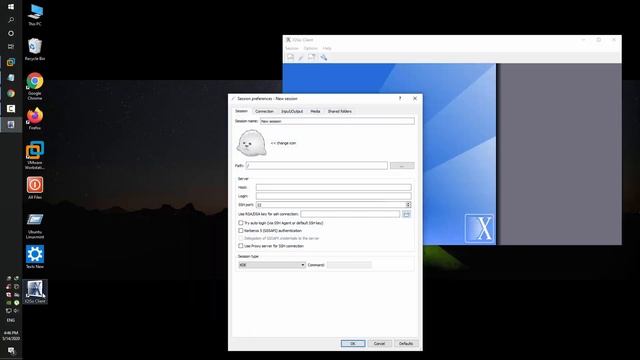The width and height of the screenshot is (640, 360).
Task: Select the Google Chrome desktop shortcut
Action: tap(35, 86)
